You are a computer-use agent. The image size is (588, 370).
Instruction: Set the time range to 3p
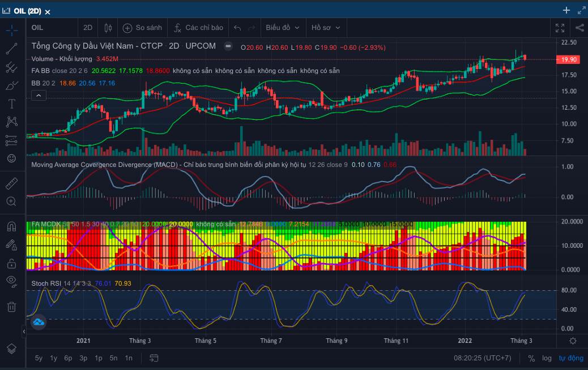coord(83,358)
